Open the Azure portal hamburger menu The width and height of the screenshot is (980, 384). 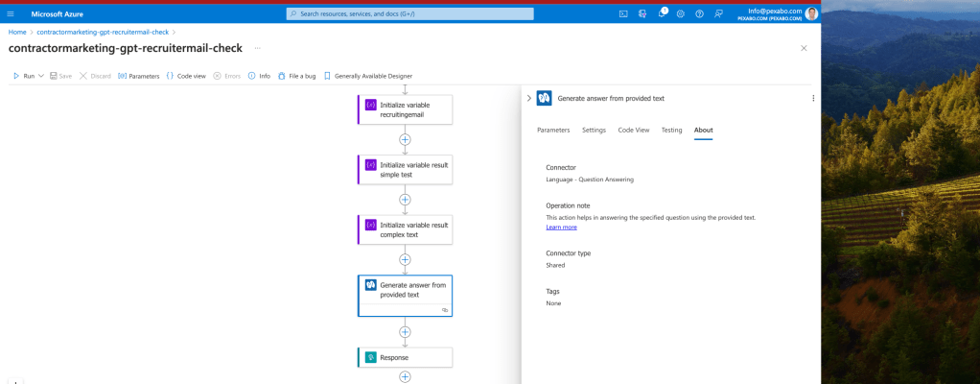click(10, 13)
